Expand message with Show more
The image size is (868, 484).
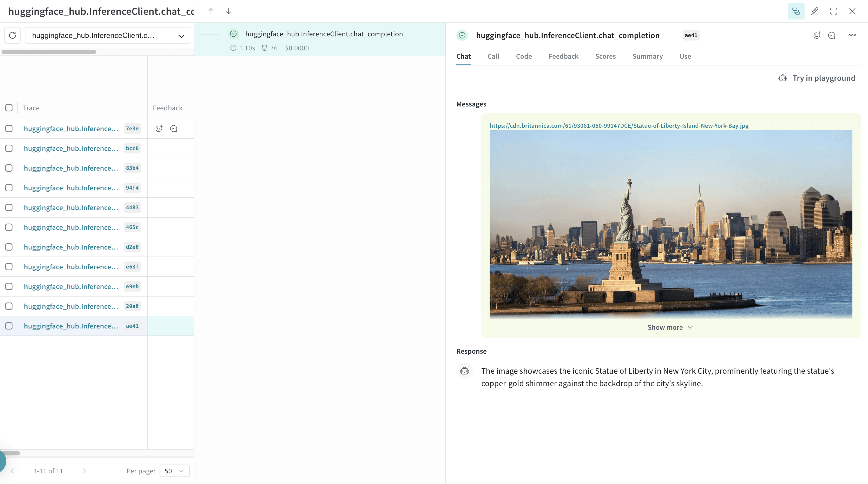[x=670, y=327]
